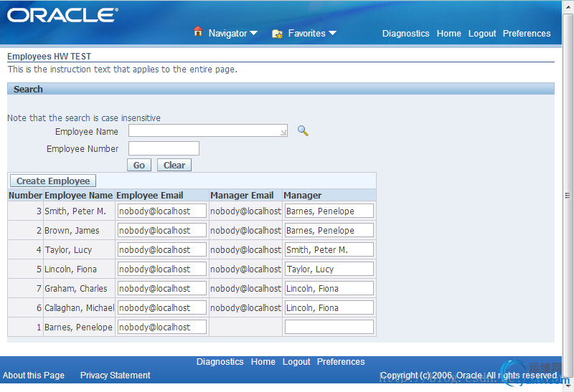Open the Diagnostics link in header
574x392 pixels.
[405, 34]
